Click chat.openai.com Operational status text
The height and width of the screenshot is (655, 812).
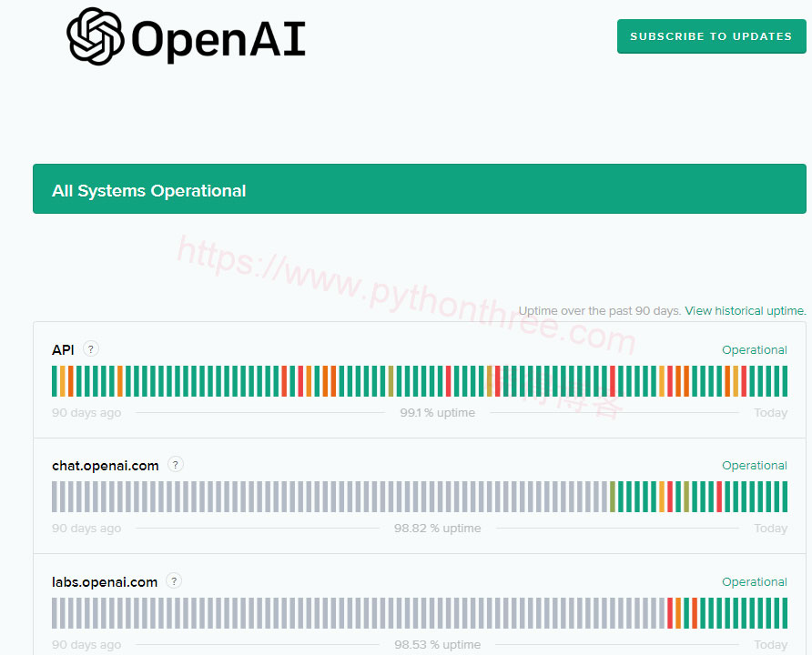[755, 465]
